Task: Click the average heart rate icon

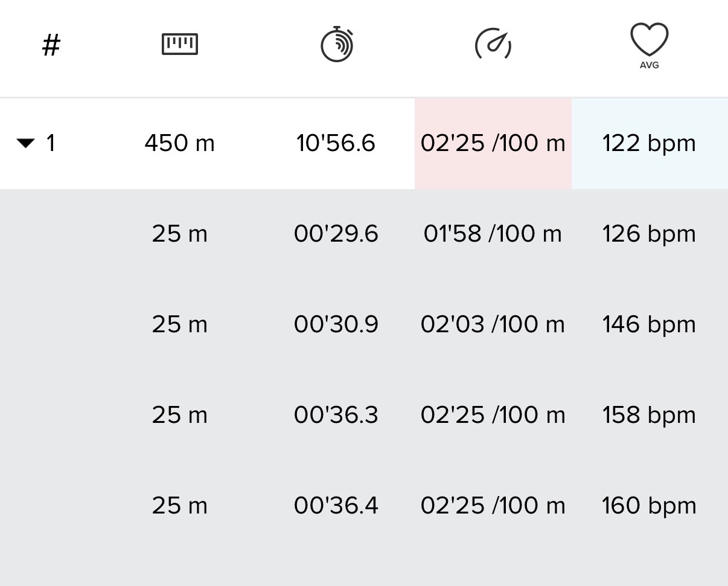Action: coord(649,45)
